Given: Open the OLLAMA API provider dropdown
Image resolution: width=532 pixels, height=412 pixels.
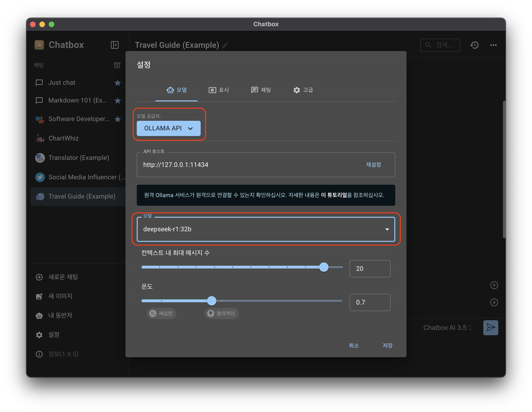Looking at the screenshot, I should (x=169, y=128).
